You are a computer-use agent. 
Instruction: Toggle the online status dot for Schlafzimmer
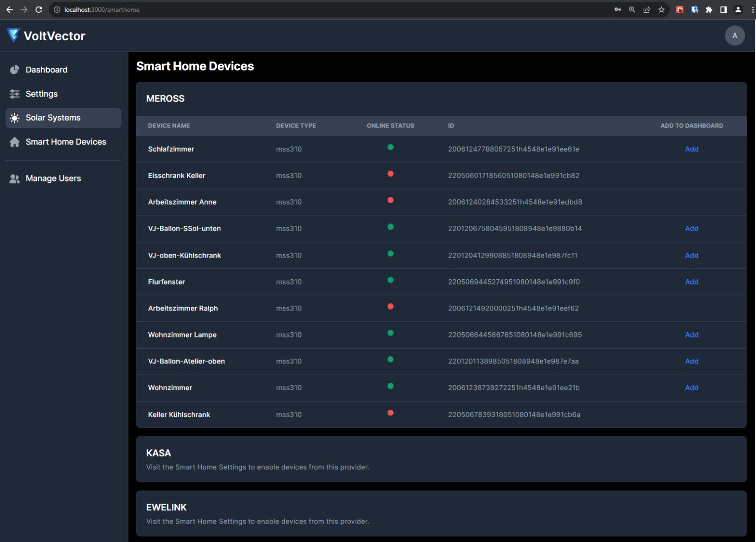pos(391,147)
